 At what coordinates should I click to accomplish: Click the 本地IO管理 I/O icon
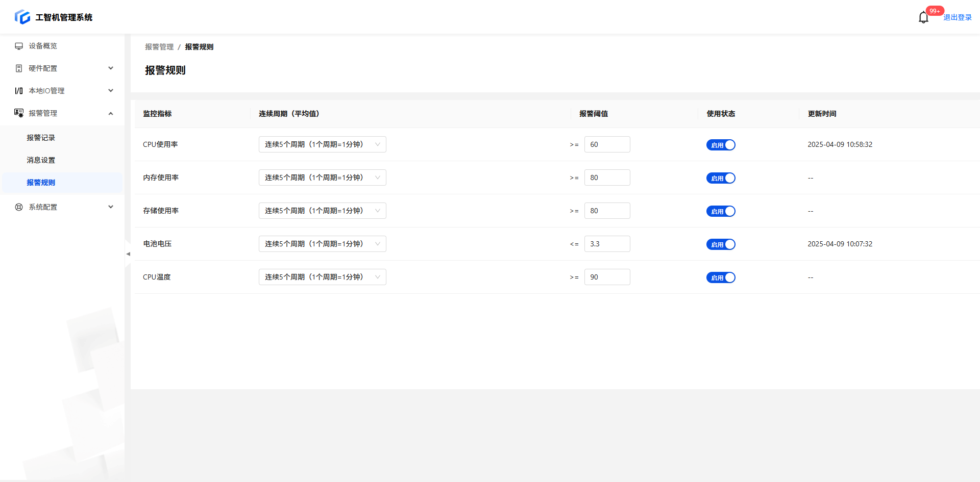pyautogui.click(x=19, y=91)
